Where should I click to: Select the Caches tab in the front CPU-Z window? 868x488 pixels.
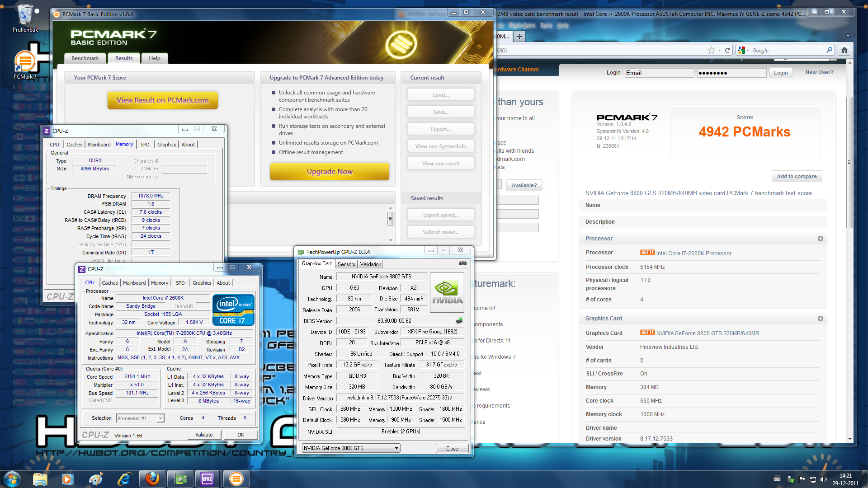(109, 283)
